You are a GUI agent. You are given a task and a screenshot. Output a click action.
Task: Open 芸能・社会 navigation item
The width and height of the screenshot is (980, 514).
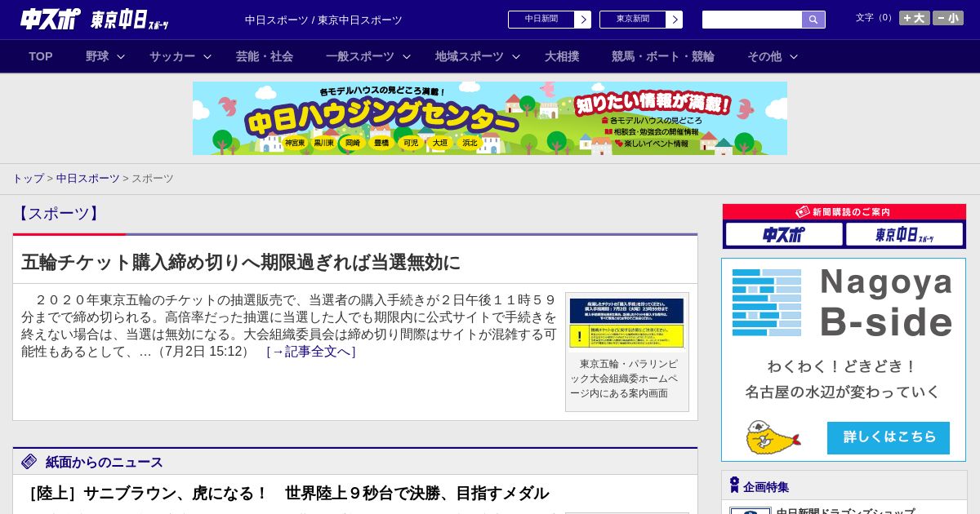click(265, 56)
